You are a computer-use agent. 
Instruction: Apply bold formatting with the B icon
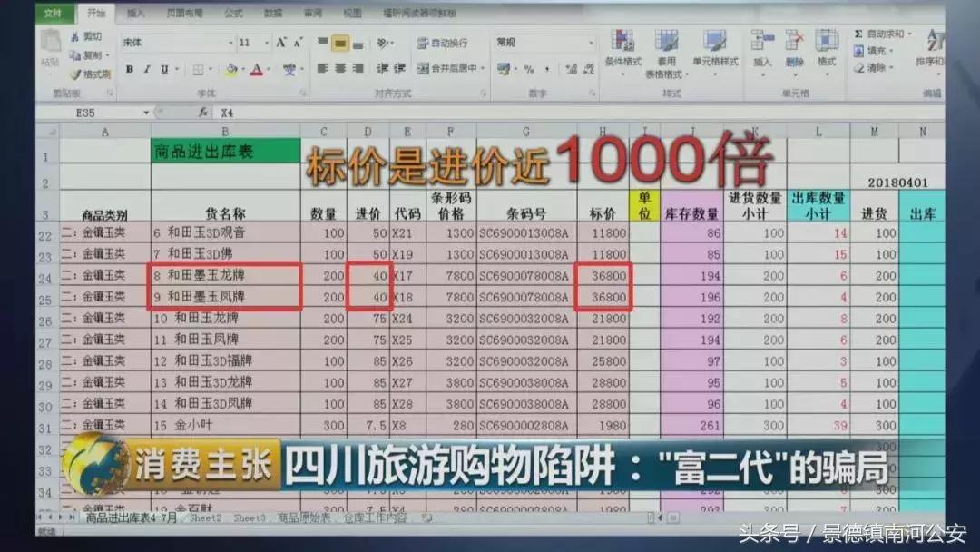pyautogui.click(x=128, y=67)
